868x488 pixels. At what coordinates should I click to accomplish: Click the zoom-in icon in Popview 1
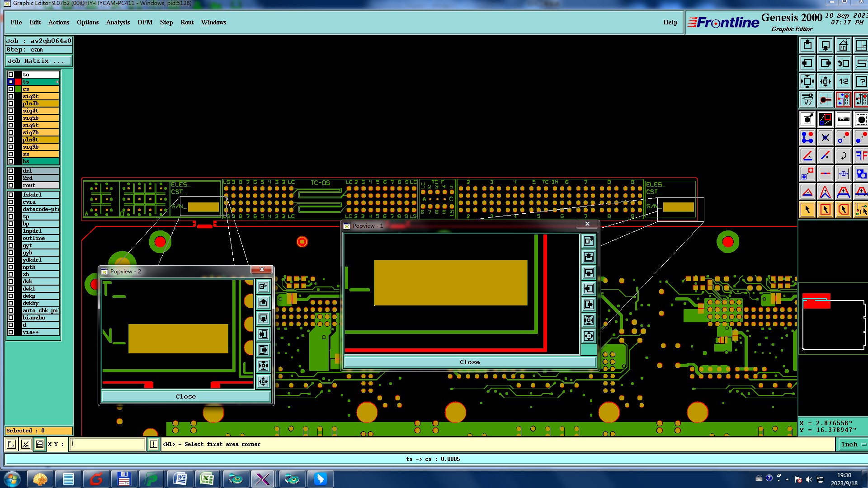[x=589, y=320]
